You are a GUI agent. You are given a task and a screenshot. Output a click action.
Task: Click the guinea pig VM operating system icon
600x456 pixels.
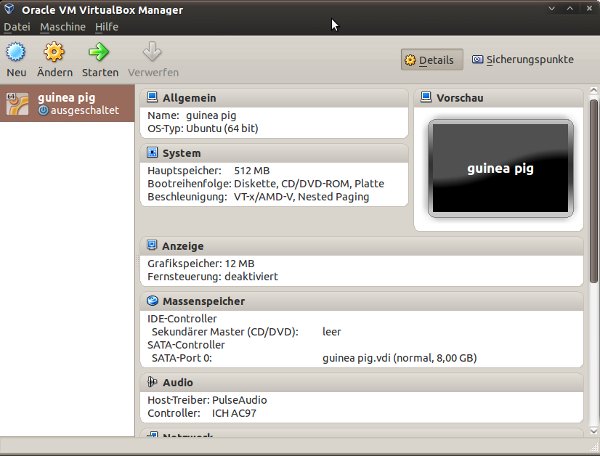pos(18,104)
